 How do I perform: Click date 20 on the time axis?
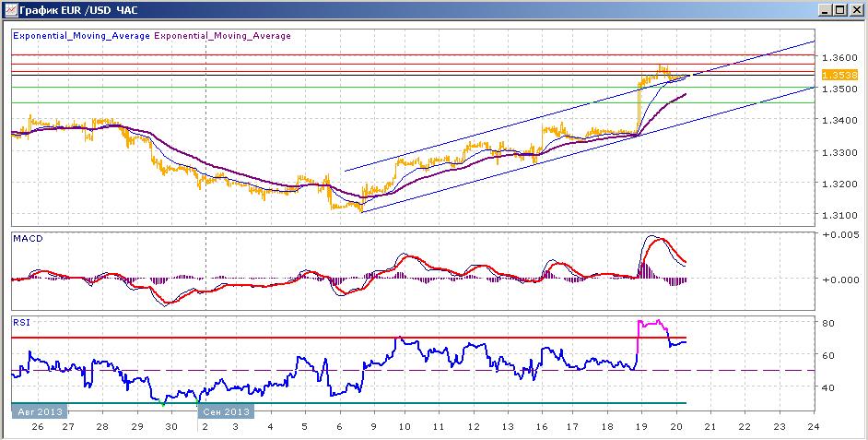pos(675,427)
